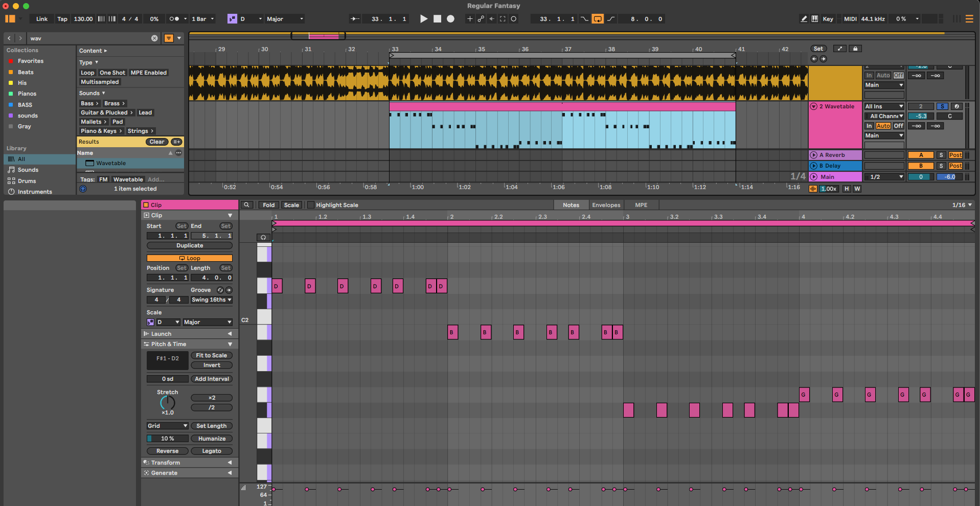The height and width of the screenshot is (506, 980).
Task: Click the MIDI Arrangement Overdub plus icon
Action: pos(470,19)
